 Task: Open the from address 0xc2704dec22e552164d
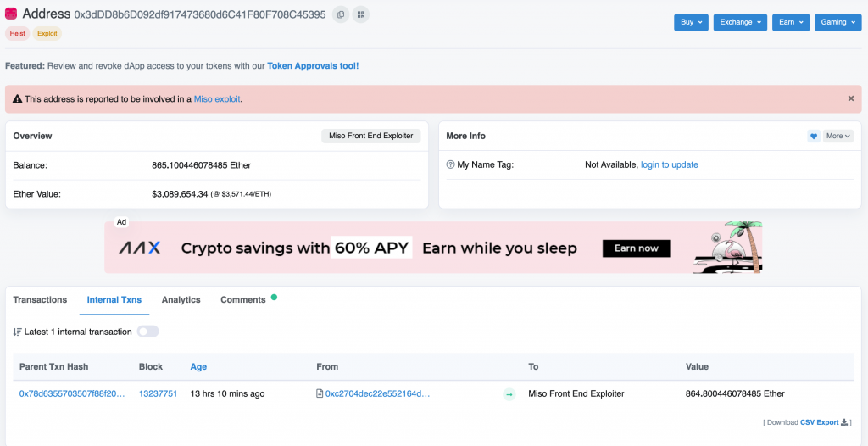point(377,394)
